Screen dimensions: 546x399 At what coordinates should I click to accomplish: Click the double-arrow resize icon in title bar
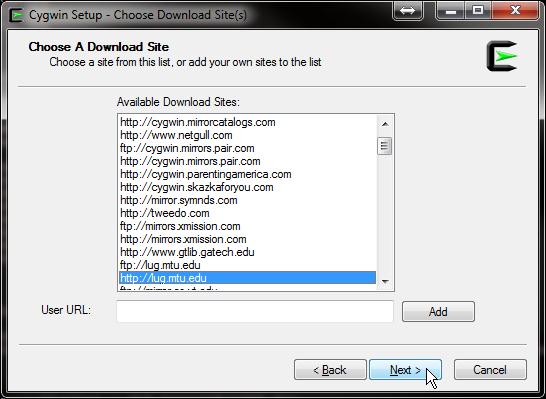tap(407, 10)
